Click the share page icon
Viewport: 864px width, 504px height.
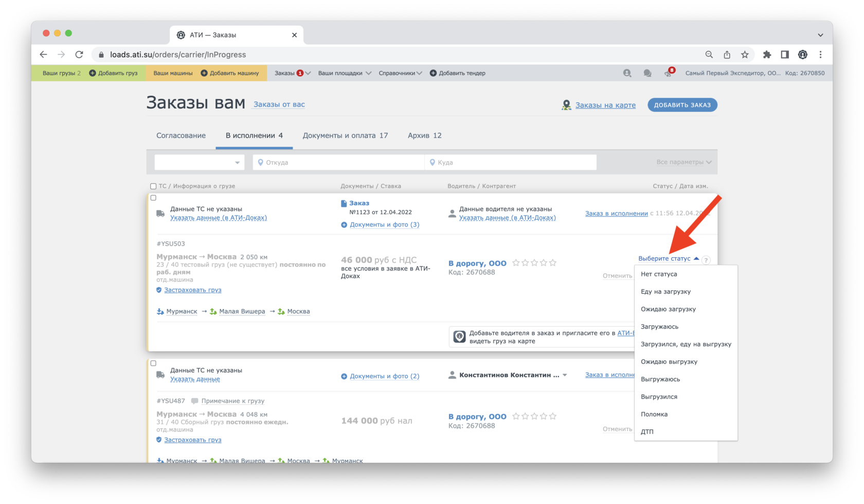[x=727, y=55]
